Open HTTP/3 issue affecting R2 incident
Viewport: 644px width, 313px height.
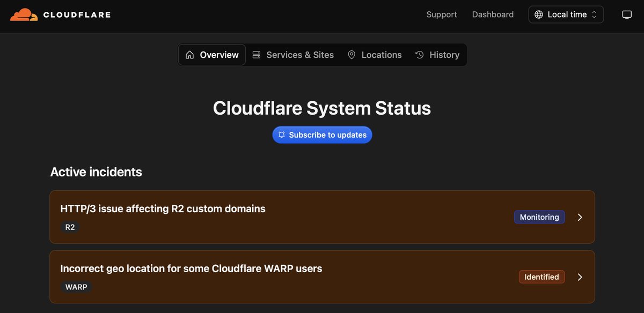pyautogui.click(x=322, y=217)
